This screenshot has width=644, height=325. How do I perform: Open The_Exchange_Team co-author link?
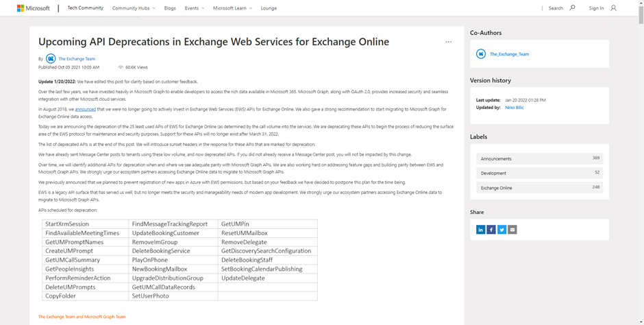point(509,54)
